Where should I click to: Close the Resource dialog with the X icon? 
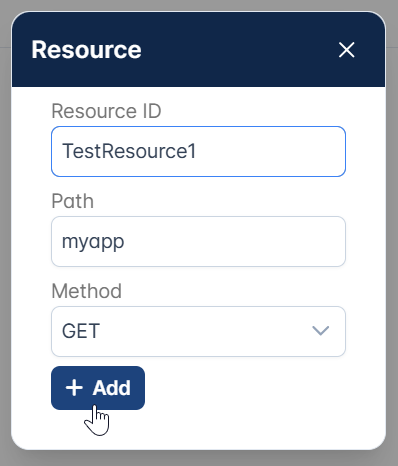(346, 50)
